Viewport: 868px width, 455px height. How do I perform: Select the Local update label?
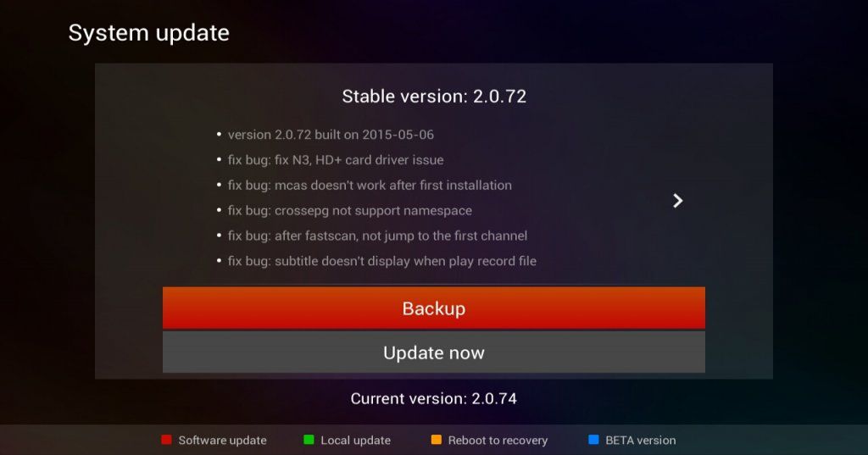[x=355, y=440]
